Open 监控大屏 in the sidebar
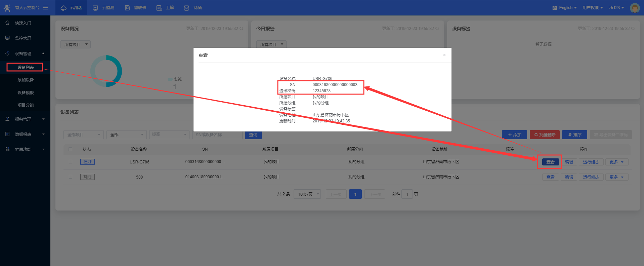The height and width of the screenshot is (266, 644). (23, 38)
